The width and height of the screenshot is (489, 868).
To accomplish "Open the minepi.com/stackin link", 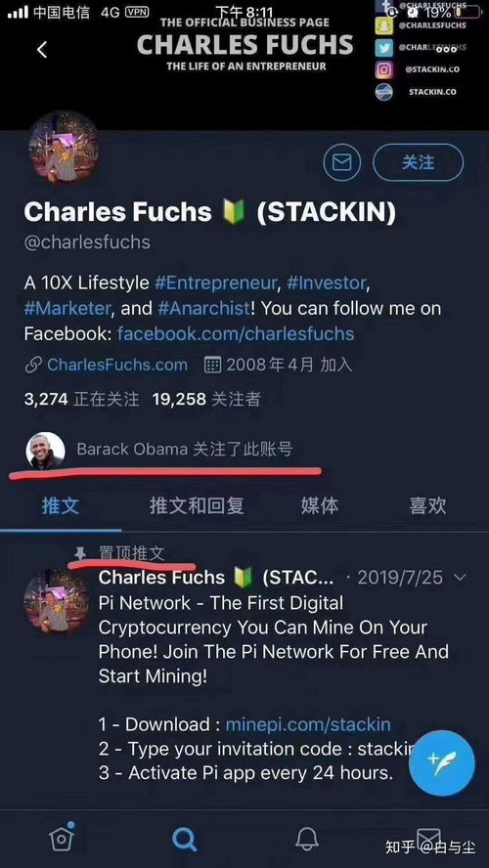I will click(308, 724).
